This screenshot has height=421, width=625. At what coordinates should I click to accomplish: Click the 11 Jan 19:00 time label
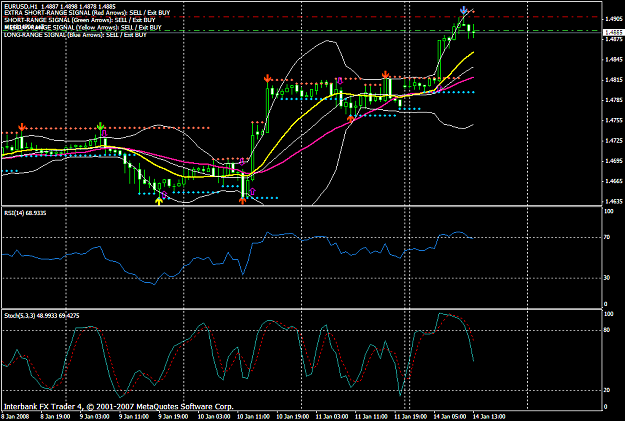pyautogui.click(x=411, y=417)
